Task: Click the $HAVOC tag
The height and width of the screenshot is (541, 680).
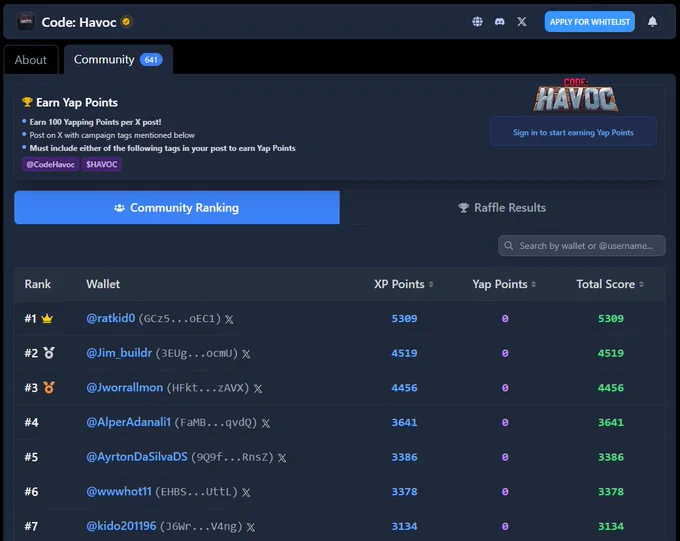Action: [101, 164]
